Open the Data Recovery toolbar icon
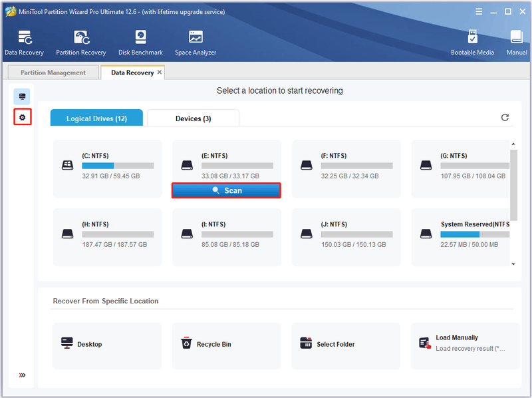The image size is (532, 398). pos(24,43)
